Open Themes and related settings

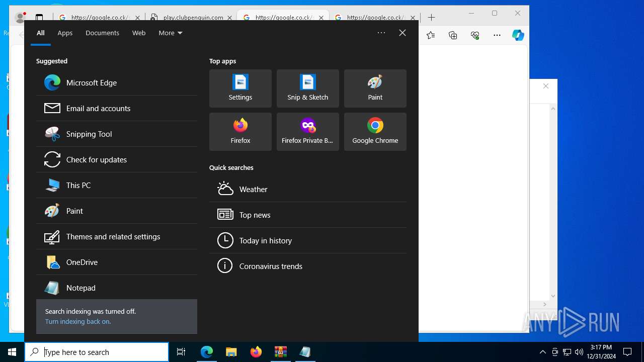(x=117, y=236)
